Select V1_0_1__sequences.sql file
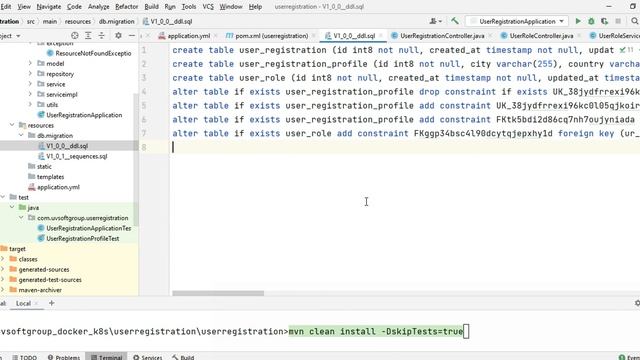The height and width of the screenshot is (360, 640). point(72,156)
